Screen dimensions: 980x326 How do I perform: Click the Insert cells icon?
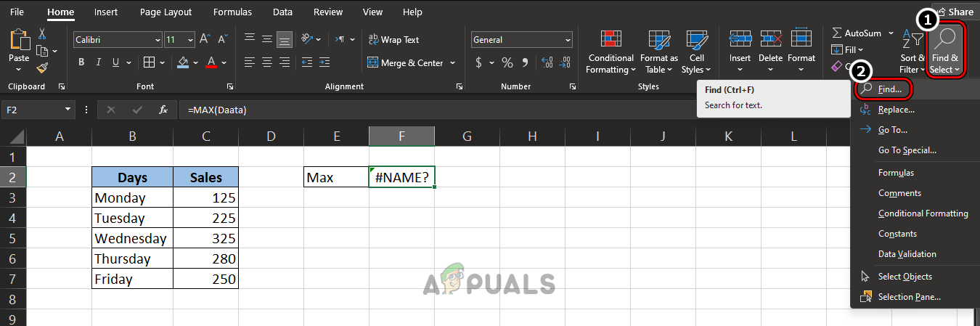[x=740, y=38]
